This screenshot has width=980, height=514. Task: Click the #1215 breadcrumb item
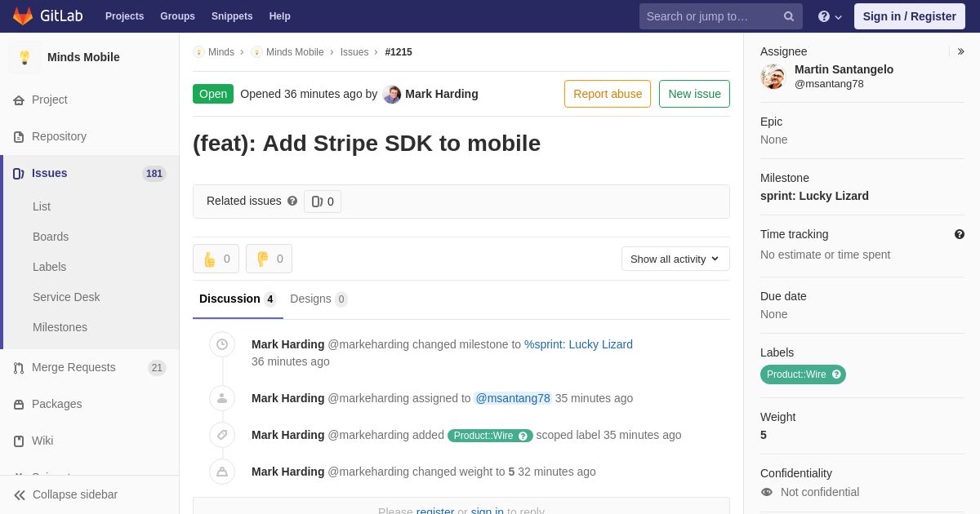[399, 52]
